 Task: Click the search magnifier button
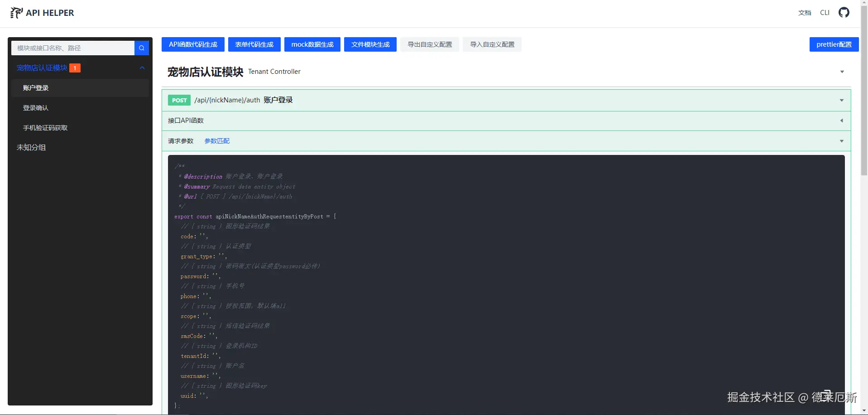click(x=142, y=48)
